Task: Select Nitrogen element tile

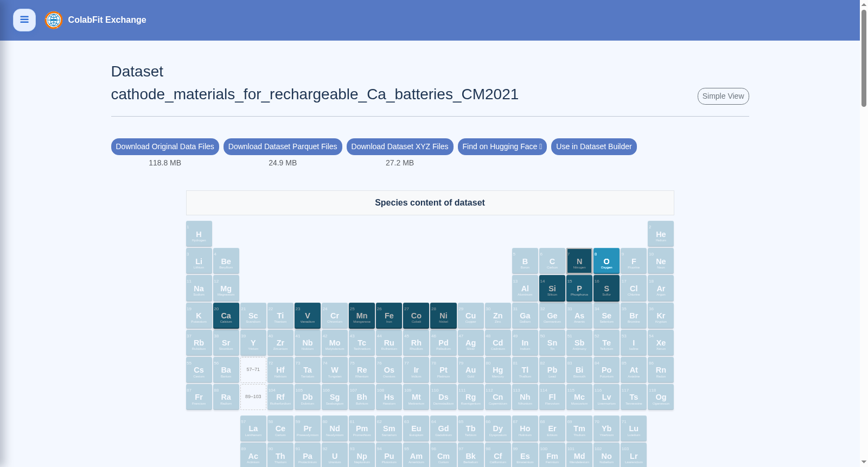Action: pyautogui.click(x=579, y=261)
